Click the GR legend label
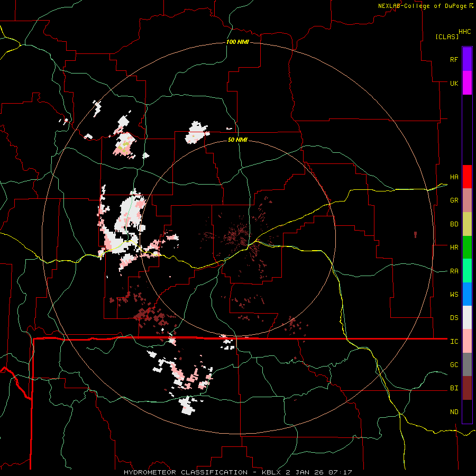Image resolution: width=476 pixels, height=476 pixels. pos(454,200)
